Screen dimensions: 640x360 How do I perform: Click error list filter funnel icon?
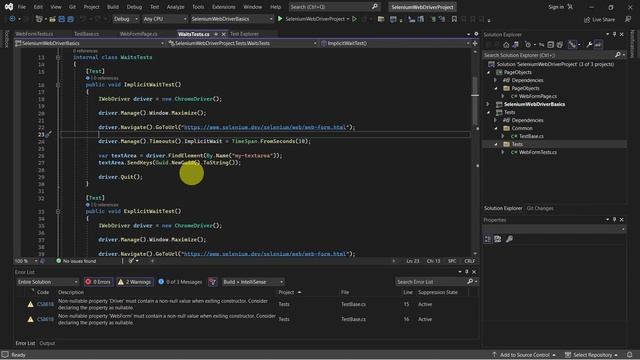click(x=212, y=282)
